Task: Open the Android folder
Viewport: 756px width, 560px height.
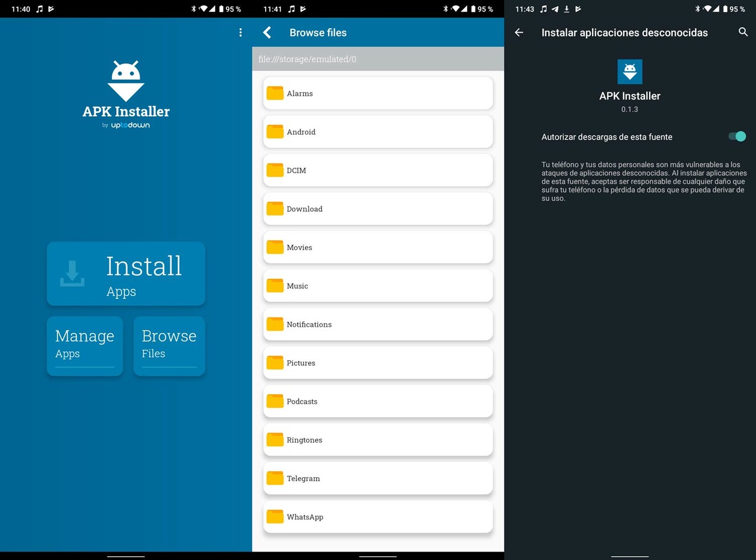Action: [377, 132]
